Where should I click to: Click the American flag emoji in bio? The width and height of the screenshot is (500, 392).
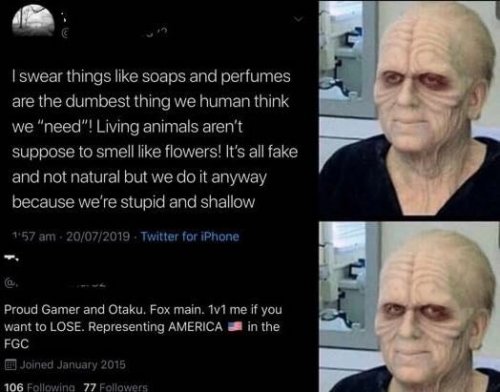(235, 326)
